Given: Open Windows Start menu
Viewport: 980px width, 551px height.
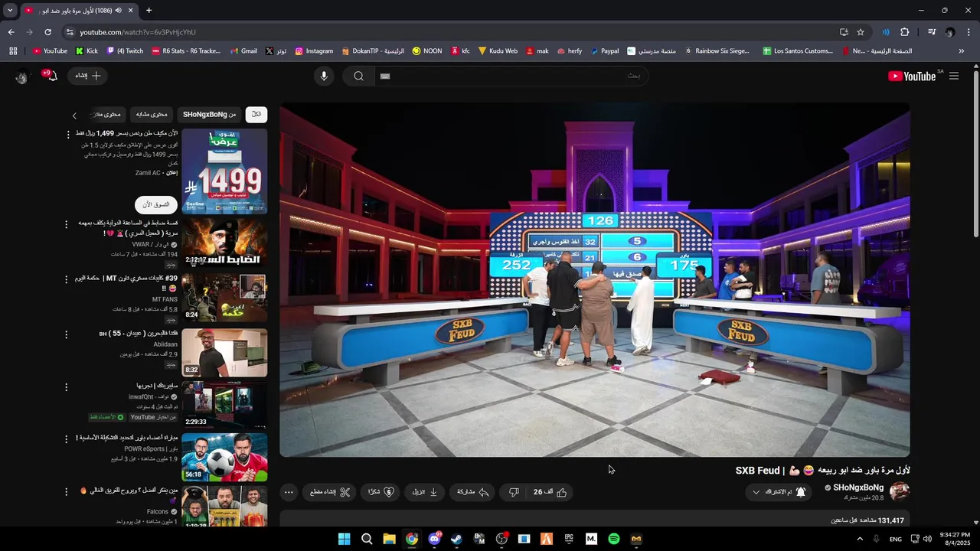Looking at the screenshot, I should (345, 539).
